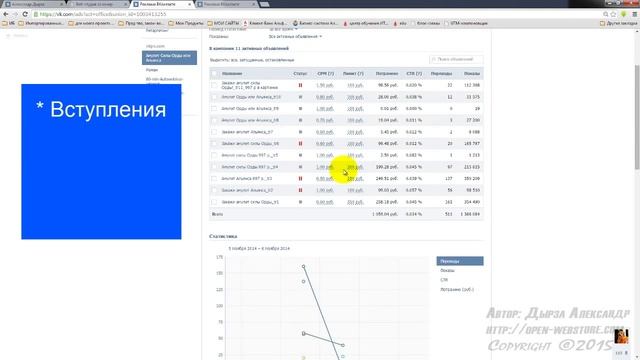
Task: Bookmark page with the star icon
Action: [x=613, y=14]
